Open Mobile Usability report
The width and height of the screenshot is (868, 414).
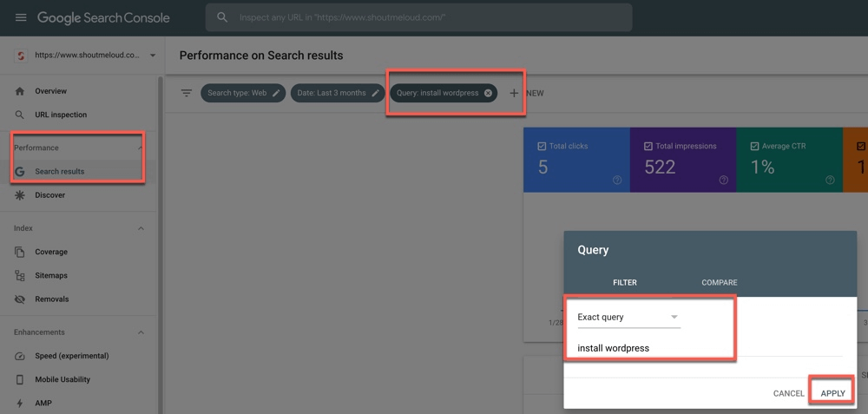(x=62, y=379)
